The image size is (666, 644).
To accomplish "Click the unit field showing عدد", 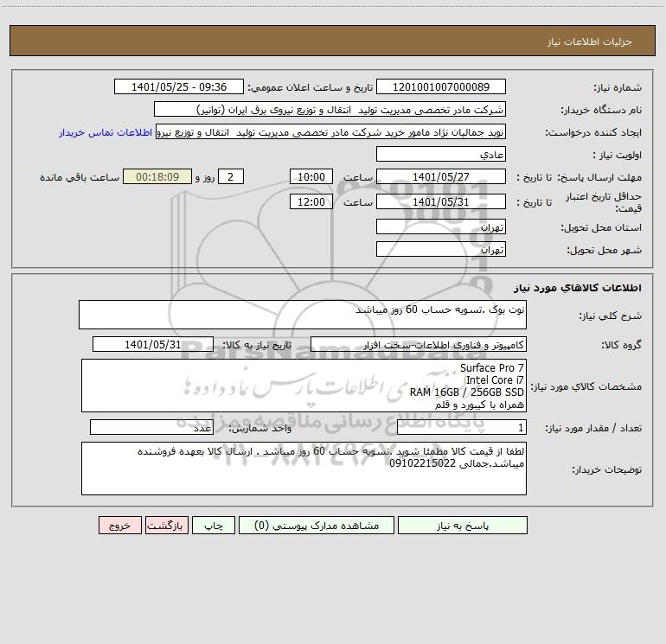I will point(151,427).
